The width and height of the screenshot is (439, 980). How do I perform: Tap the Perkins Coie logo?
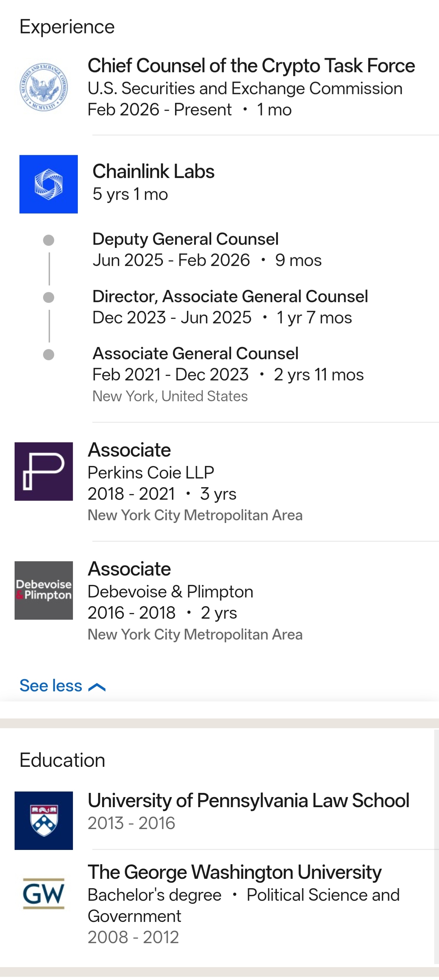point(44,471)
